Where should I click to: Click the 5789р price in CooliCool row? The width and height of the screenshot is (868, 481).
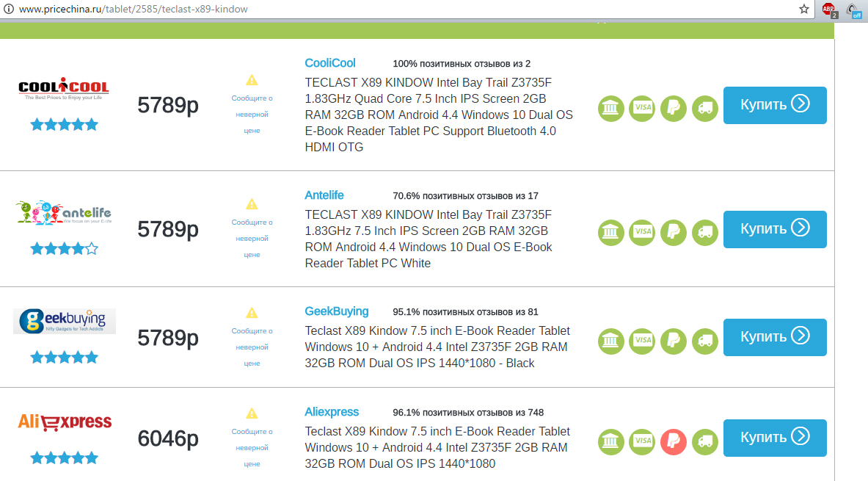point(168,105)
